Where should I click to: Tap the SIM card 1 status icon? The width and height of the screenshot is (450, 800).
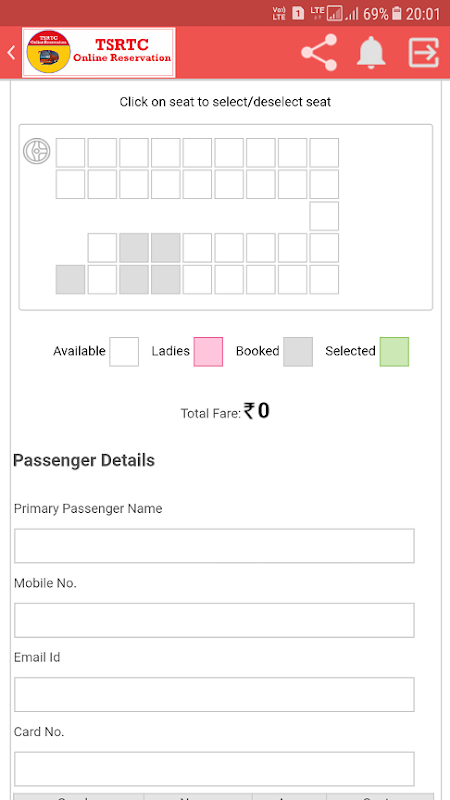298,13
